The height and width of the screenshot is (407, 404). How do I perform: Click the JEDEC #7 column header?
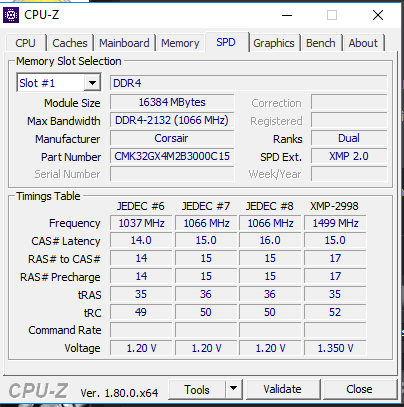206,206
